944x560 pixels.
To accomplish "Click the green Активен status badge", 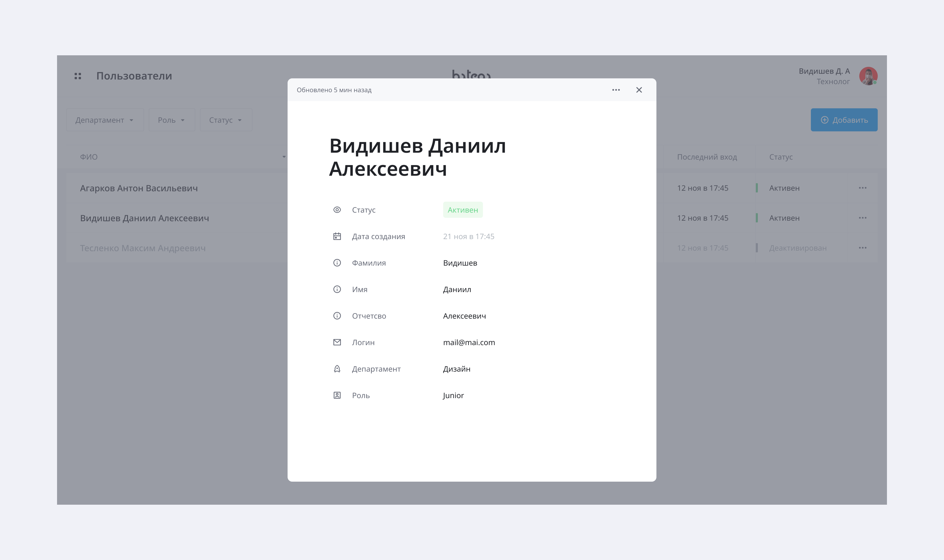I will point(462,210).
